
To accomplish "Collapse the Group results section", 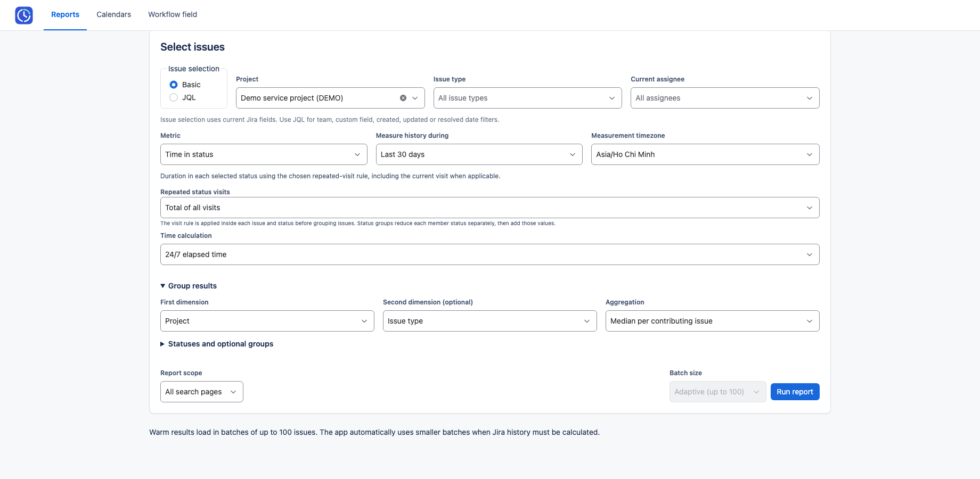I will click(x=189, y=286).
